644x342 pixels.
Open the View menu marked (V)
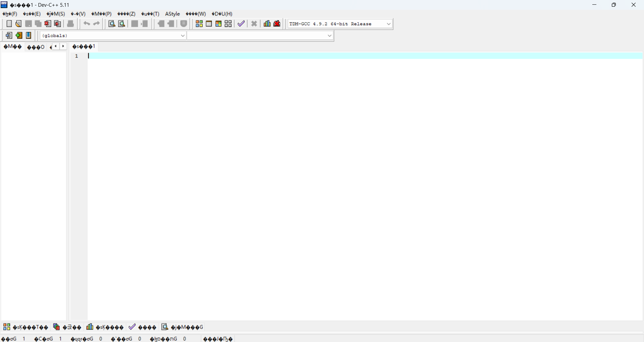tap(78, 14)
